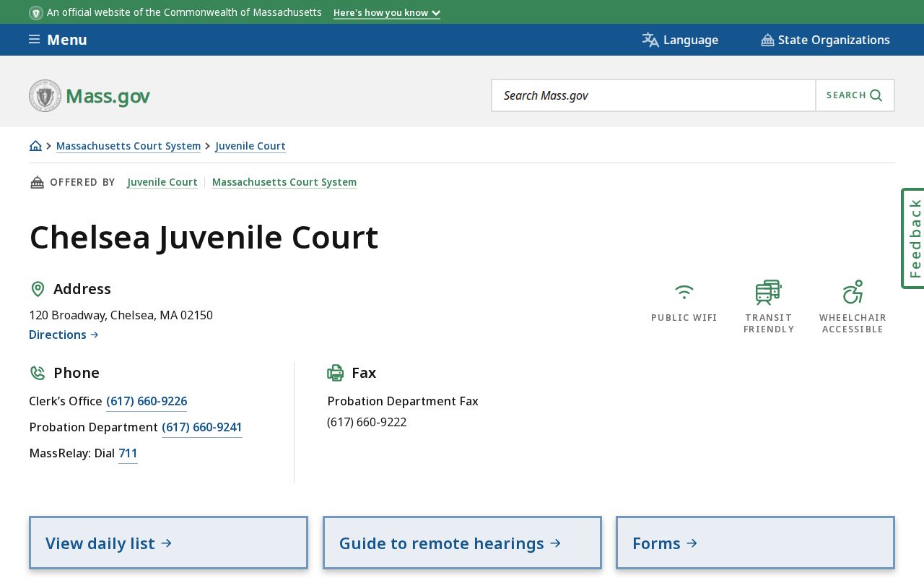Open the State Organizations menu
The width and height of the screenshot is (924, 578).
coord(825,40)
